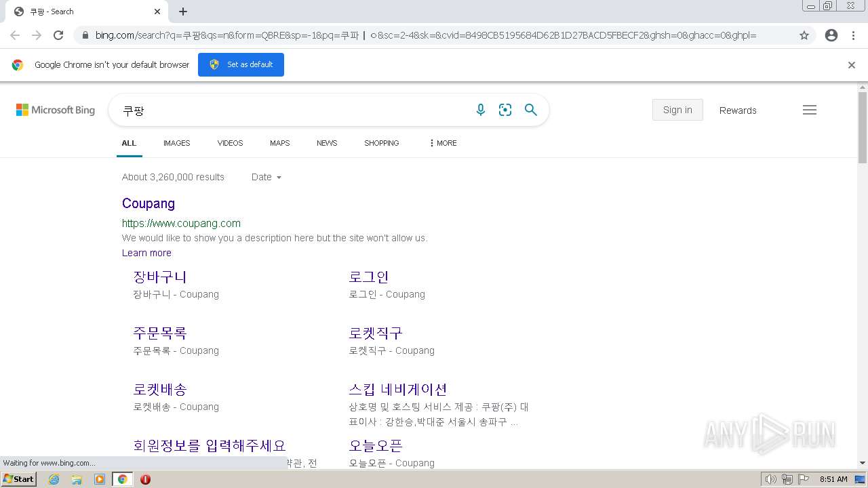Click the network tray icon

[x=787, y=479]
